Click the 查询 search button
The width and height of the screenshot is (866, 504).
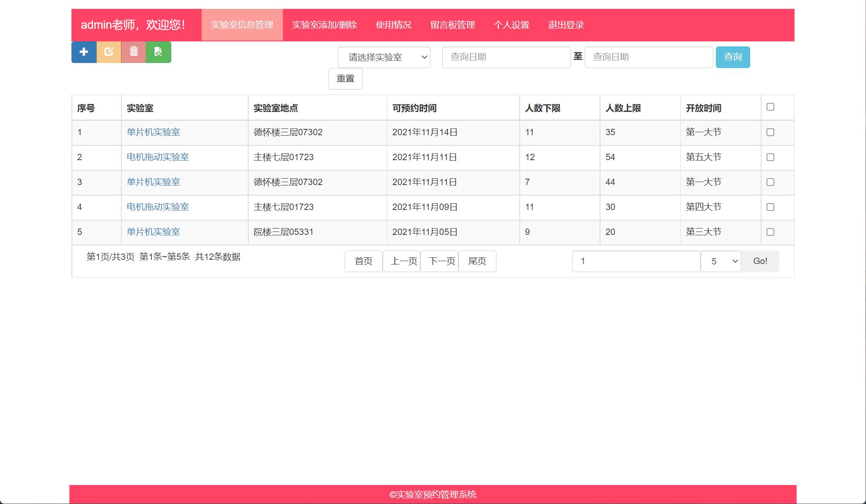tap(733, 57)
